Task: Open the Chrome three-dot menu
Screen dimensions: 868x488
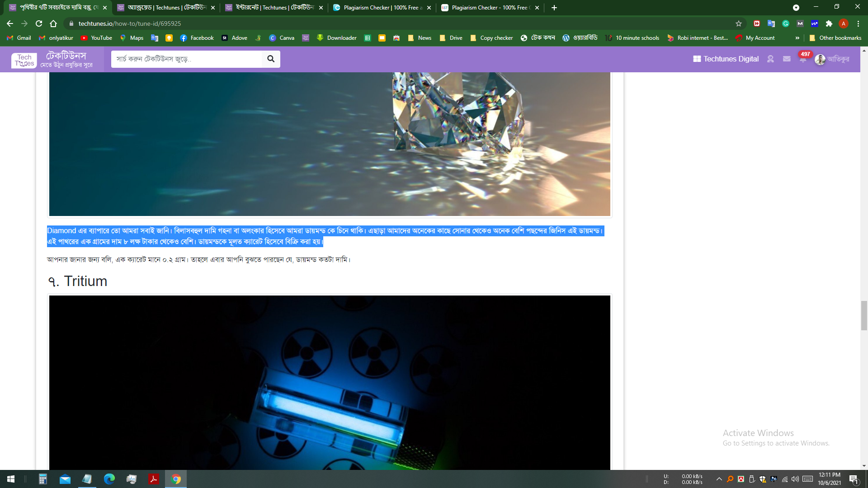Action: tap(858, 23)
